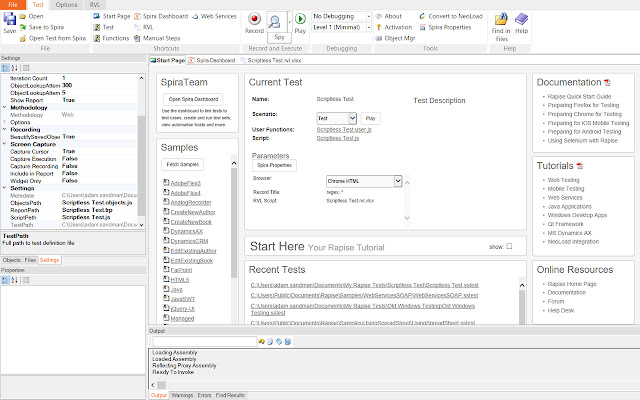
Task: Open Scriptless Test.js script link
Action: (338, 138)
